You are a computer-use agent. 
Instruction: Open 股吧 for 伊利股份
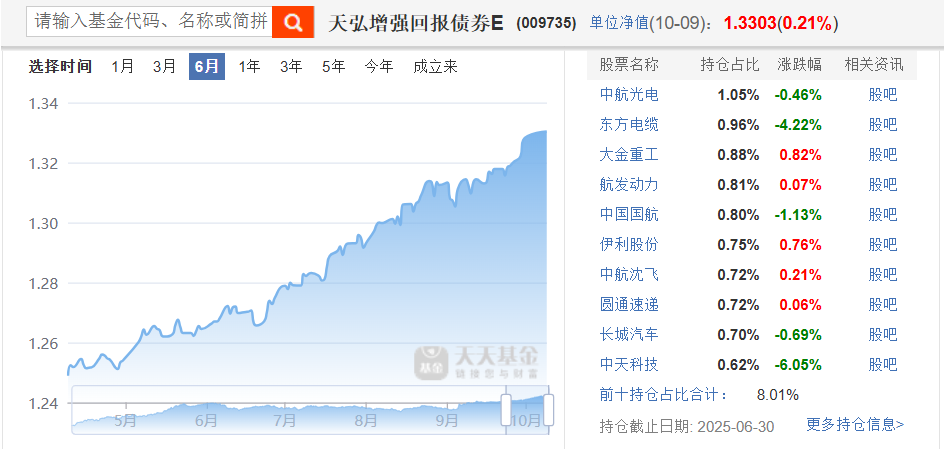883,244
